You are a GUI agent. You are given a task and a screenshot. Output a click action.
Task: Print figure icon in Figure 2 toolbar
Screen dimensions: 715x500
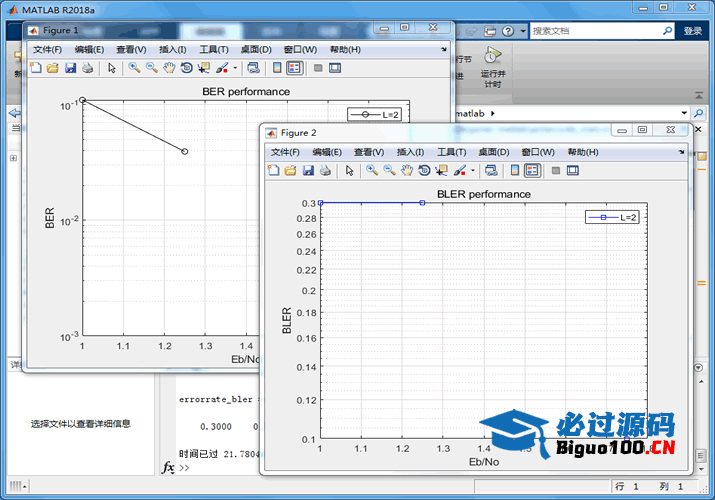[326, 171]
